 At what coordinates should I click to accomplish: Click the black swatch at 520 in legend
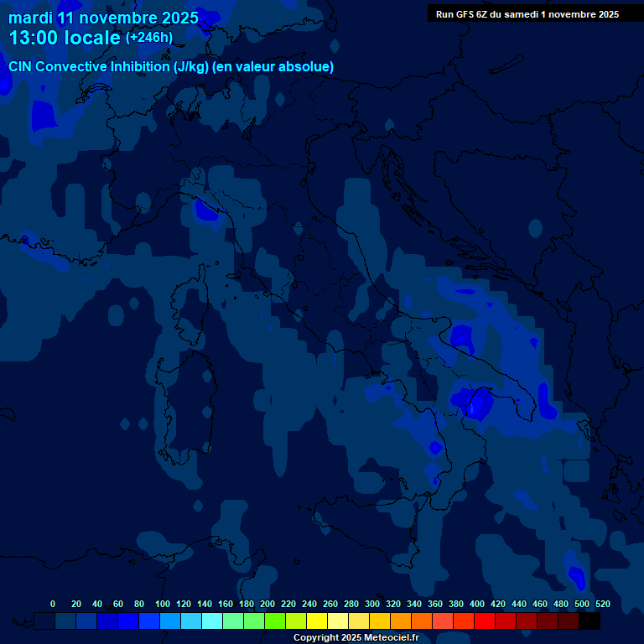click(x=589, y=621)
